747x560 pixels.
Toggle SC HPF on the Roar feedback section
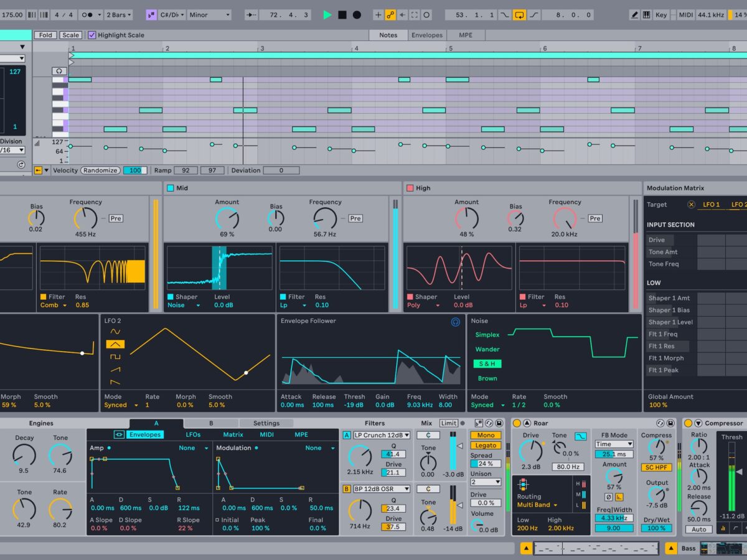click(x=656, y=468)
